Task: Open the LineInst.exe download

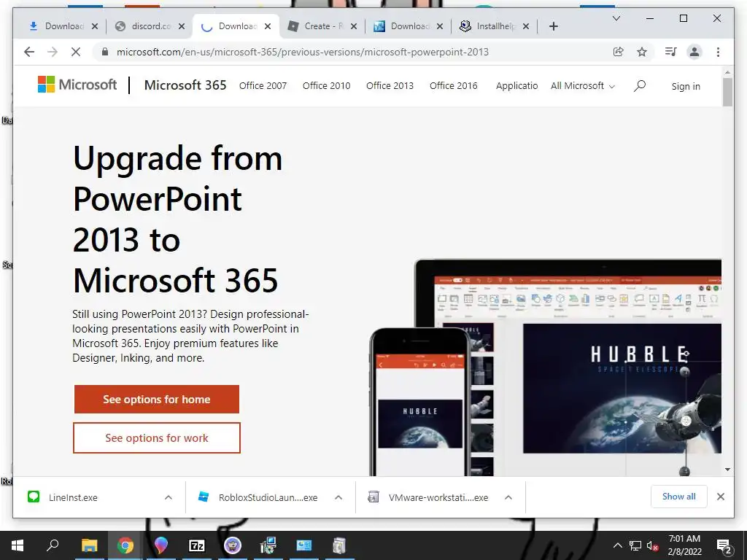Action: pyautogui.click(x=73, y=497)
